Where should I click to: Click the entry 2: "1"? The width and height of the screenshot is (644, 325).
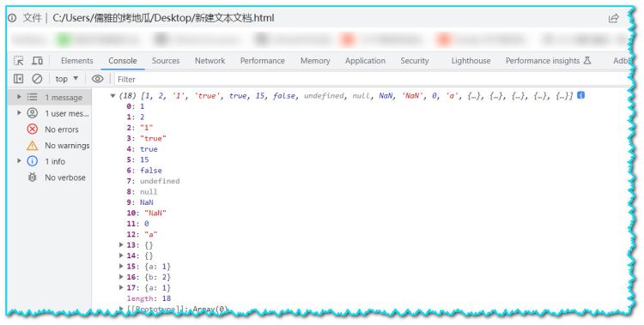tap(140, 128)
